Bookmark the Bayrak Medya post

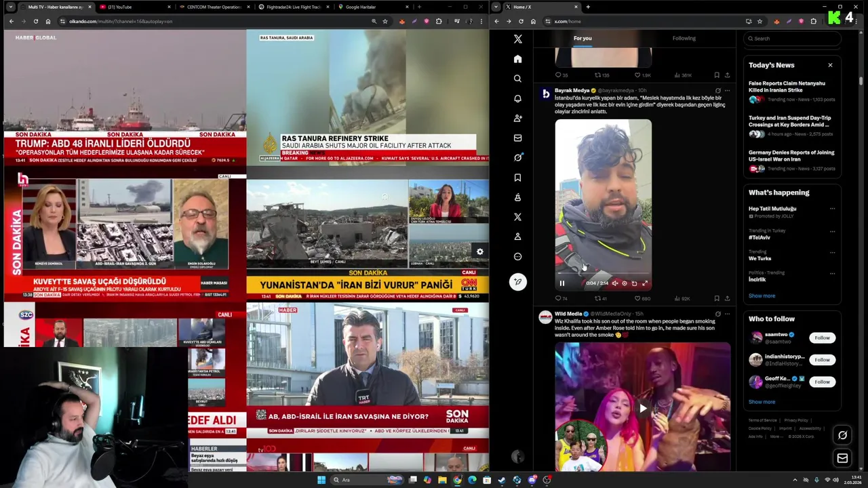717,298
